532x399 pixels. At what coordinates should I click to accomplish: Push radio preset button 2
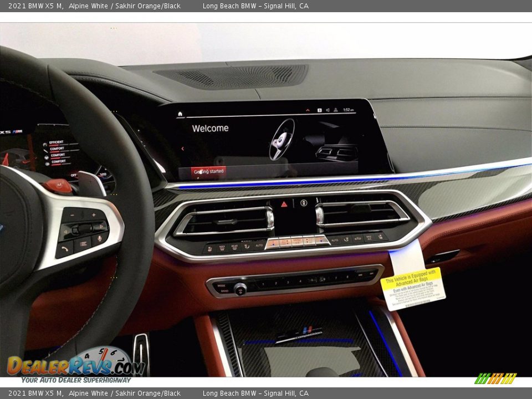point(276,283)
